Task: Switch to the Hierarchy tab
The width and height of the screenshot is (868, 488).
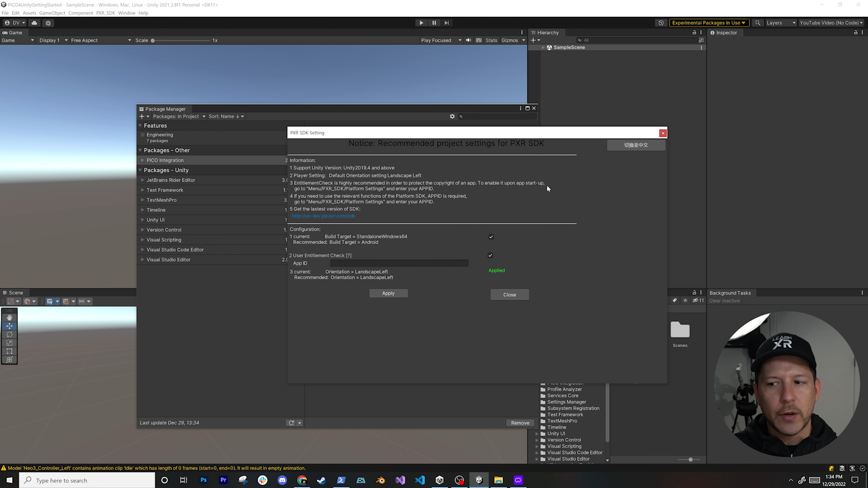Action: pyautogui.click(x=548, y=33)
